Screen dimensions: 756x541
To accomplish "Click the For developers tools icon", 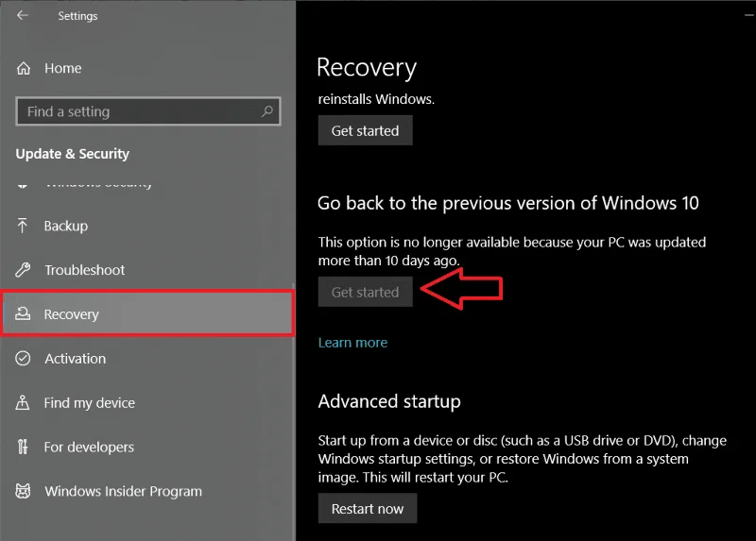I will [22, 447].
